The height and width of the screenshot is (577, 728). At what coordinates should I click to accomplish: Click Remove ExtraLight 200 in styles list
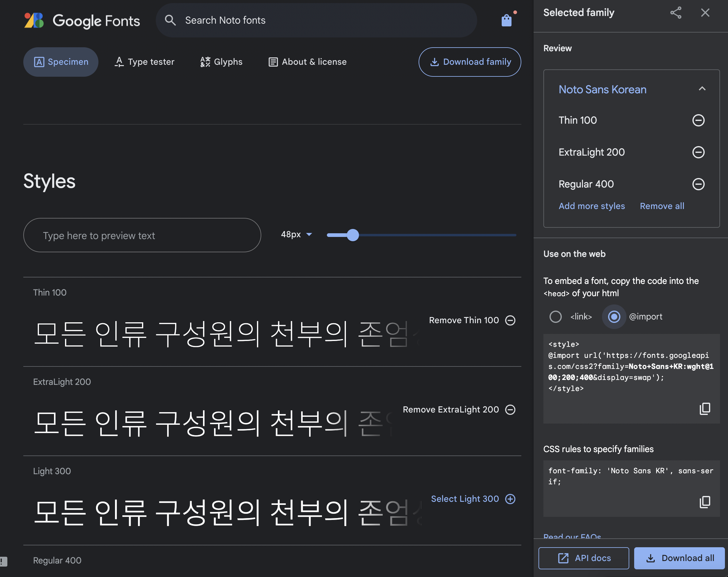click(459, 409)
